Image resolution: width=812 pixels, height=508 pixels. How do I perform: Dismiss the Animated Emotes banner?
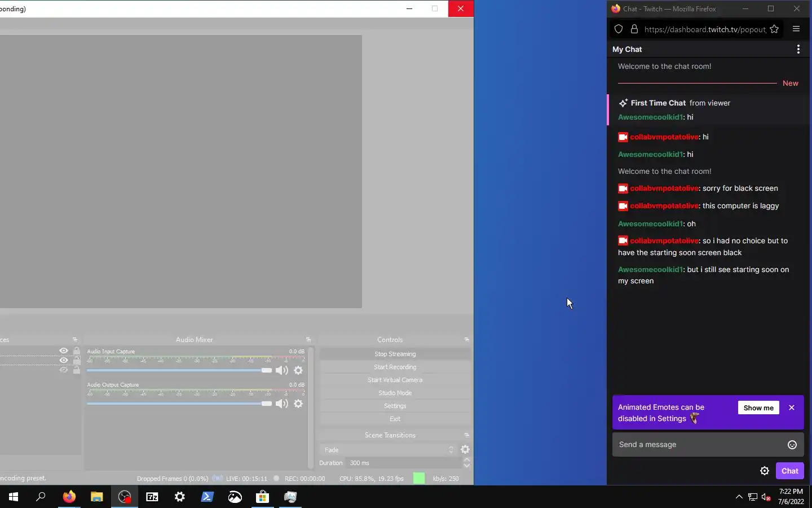(792, 408)
